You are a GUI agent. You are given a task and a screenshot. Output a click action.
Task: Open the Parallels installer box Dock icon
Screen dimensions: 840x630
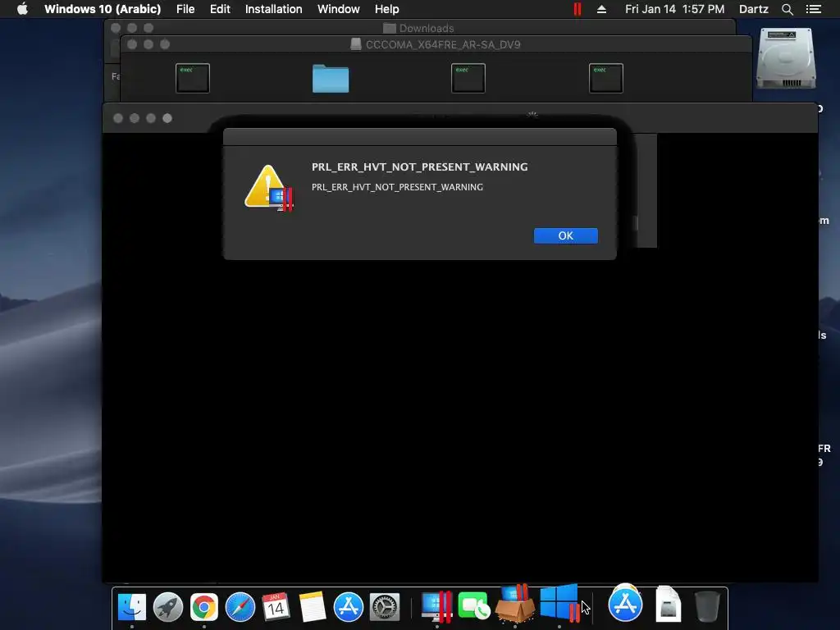pos(515,603)
